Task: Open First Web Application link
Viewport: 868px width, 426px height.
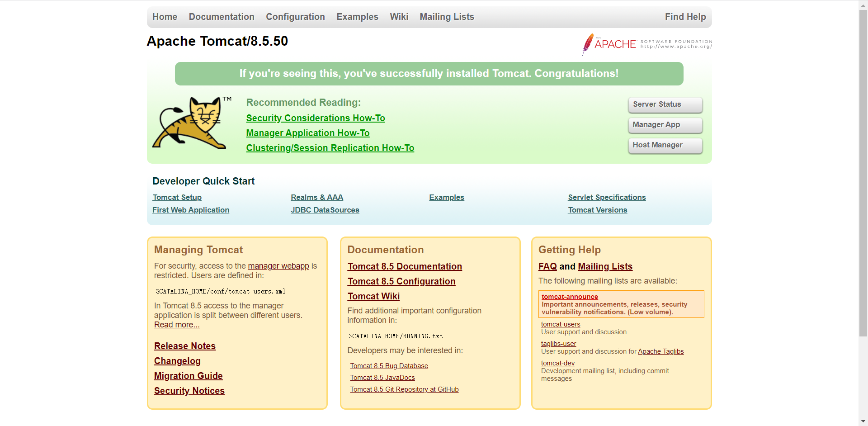Action: [x=191, y=210]
